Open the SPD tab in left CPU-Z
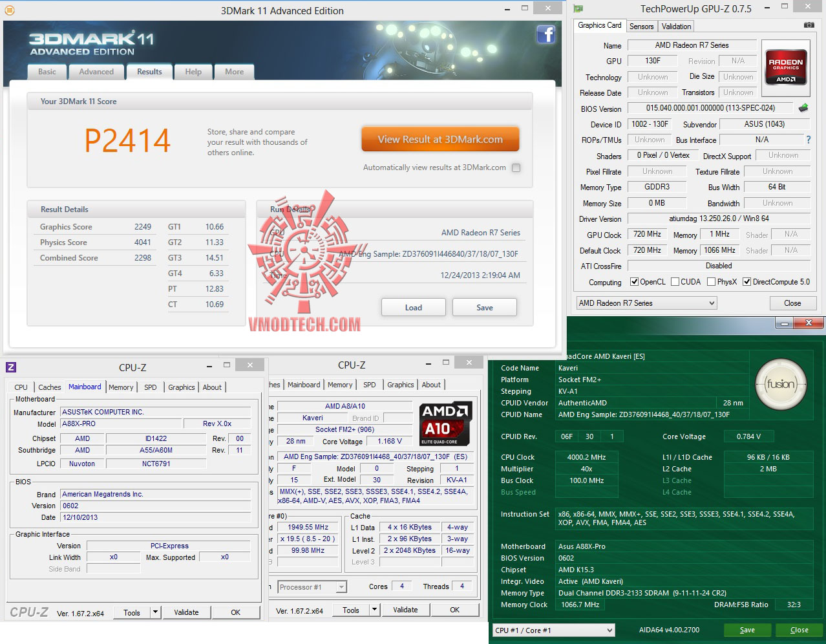This screenshot has height=644, width=826. (x=151, y=387)
